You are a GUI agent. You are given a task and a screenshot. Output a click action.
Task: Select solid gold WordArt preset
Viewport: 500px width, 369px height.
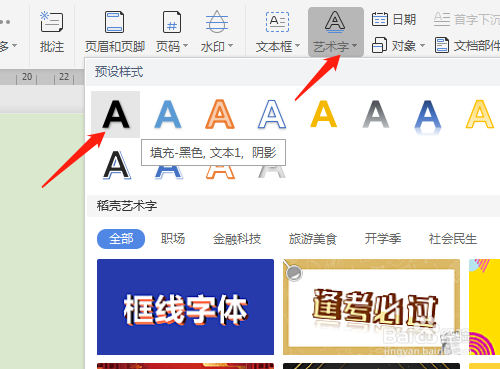[x=324, y=114]
